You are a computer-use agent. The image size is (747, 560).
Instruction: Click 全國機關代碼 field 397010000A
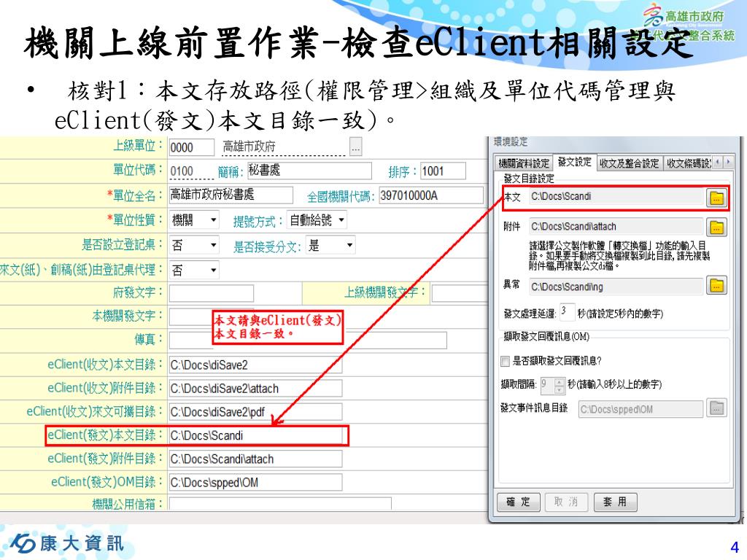click(431, 195)
